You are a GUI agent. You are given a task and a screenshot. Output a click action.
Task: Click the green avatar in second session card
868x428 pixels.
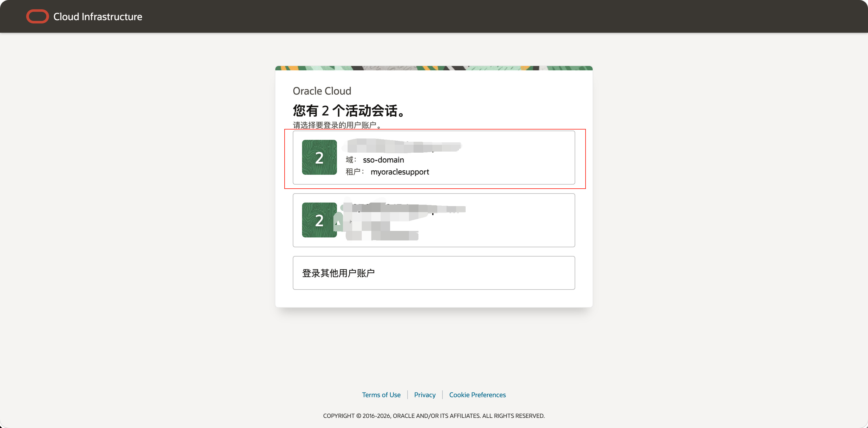click(x=319, y=220)
